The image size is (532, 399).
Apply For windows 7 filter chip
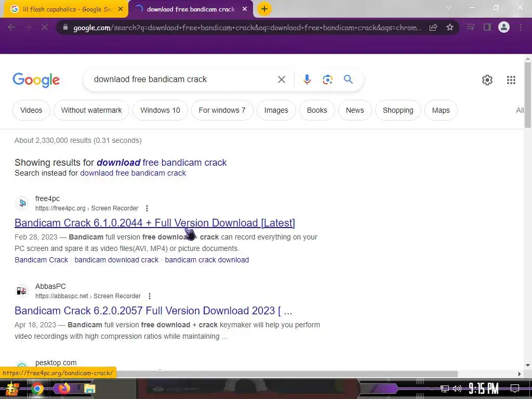coord(222,110)
